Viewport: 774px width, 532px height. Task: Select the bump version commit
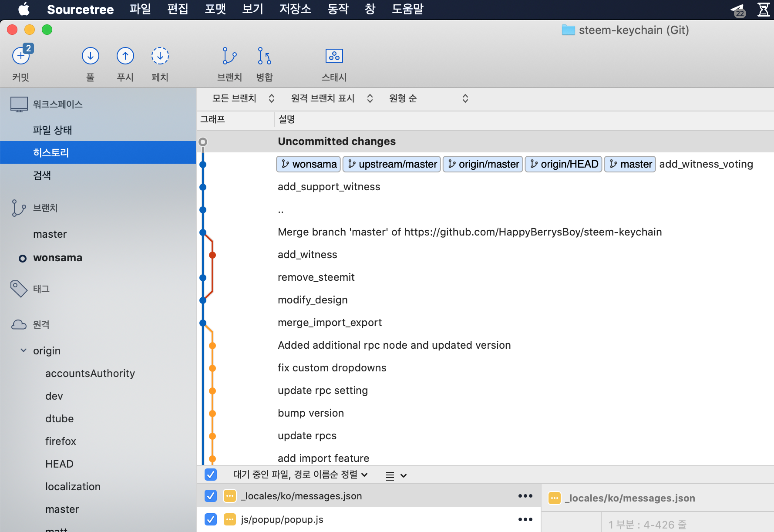(485, 413)
